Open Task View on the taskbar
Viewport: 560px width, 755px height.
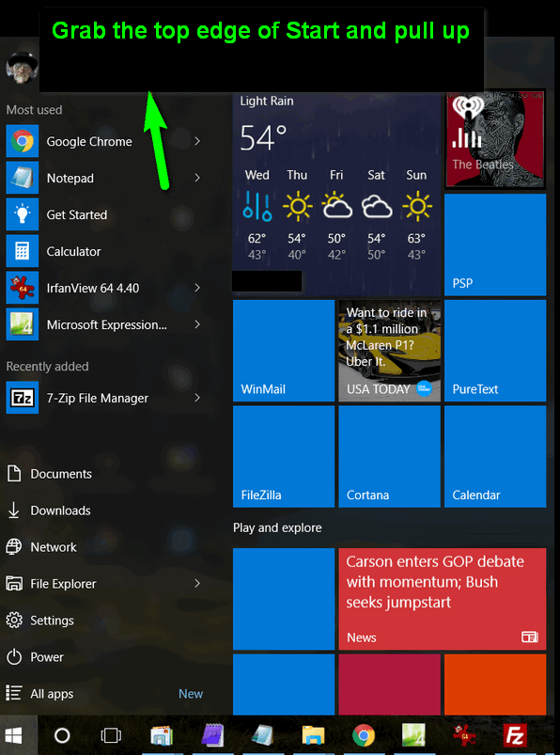click(111, 735)
